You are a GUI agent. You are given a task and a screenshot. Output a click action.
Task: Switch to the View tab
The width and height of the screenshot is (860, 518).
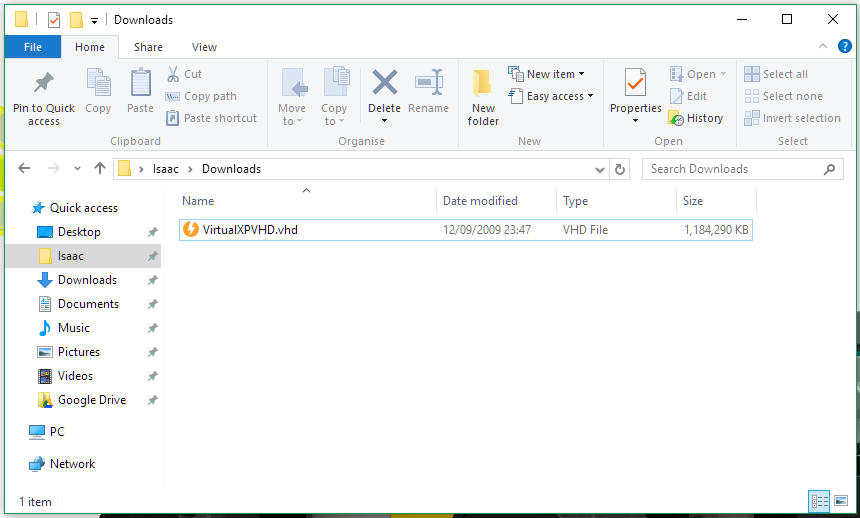pyautogui.click(x=204, y=47)
